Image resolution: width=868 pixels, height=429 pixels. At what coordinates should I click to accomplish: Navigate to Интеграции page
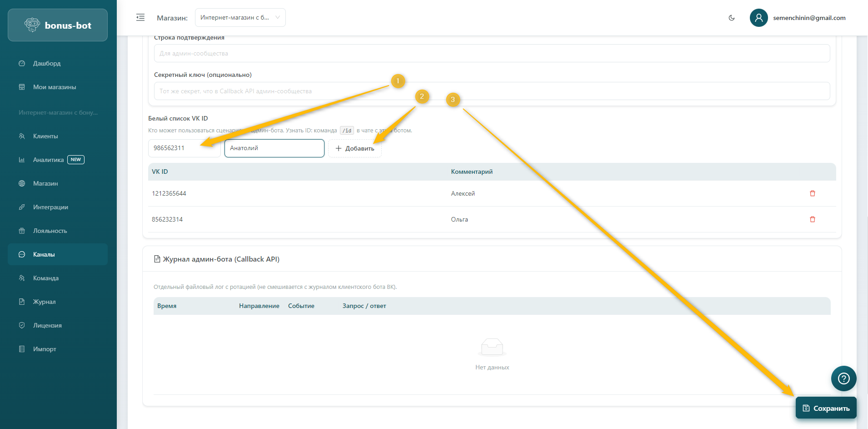click(50, 207)
